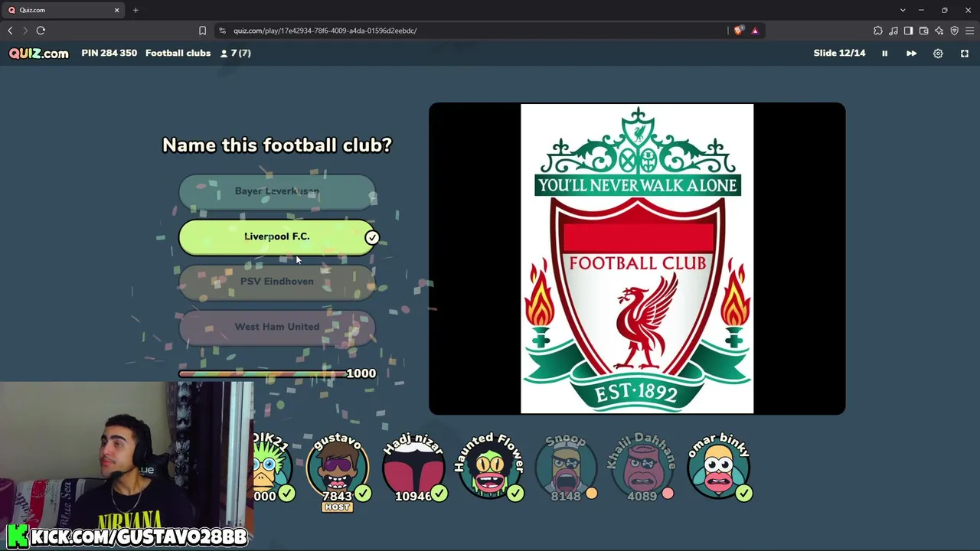Open the Brave Wallet icon
Image resolution: width=980 pixels, height=551 pixels.
click(923, 31)
